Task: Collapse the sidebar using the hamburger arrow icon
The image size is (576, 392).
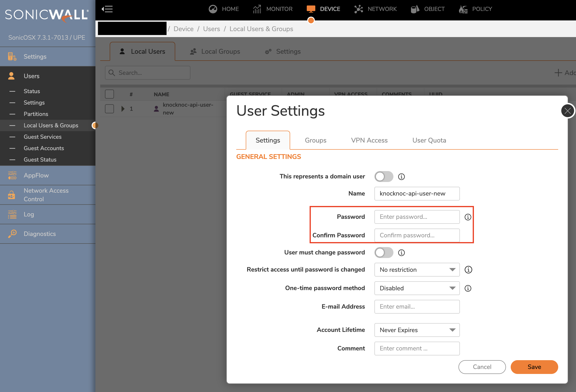Action: click(107, 9)
